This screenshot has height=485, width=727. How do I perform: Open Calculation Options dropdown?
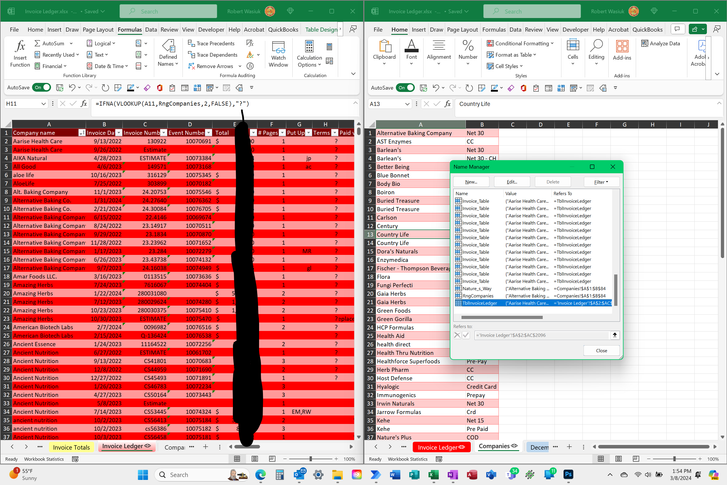pyautogui.click(x=309, y=54)
